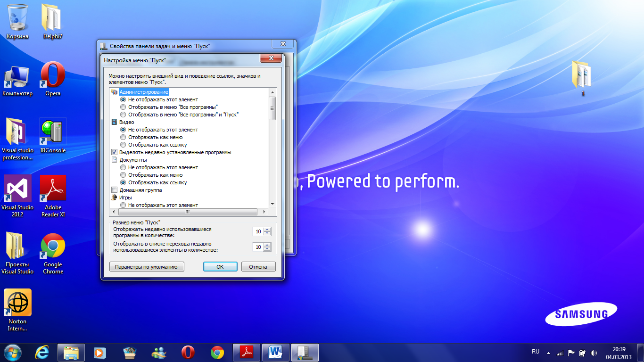Open the Recycle Bin (Корзина) desktop icon
The height and width of the screenshot is (362, 644).
(17, 22)
